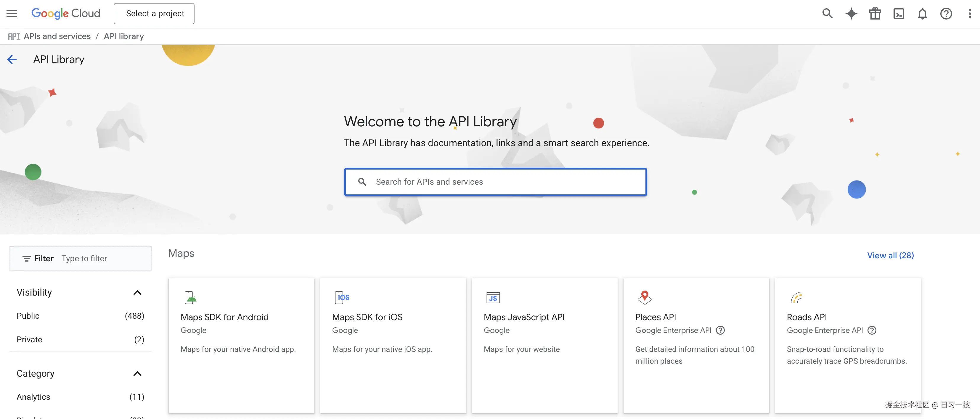Click the back arrow beside API Library
The height and width of the screenshot is (419, 980).
click(12, 59)
